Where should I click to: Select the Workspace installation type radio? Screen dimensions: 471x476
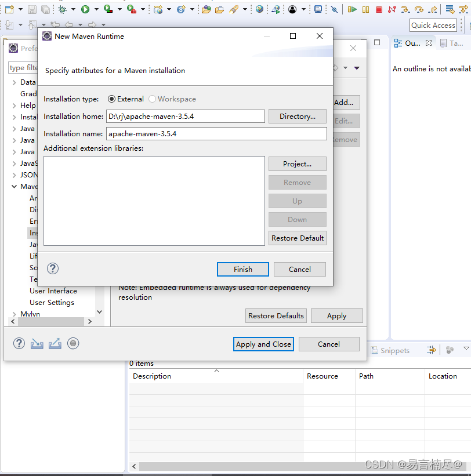pyautogui.click(x=152, y=99)
